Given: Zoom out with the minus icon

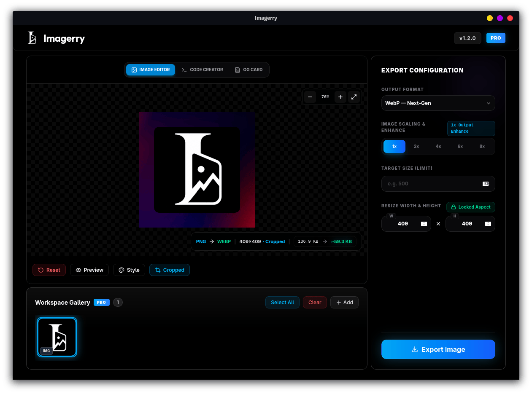Looking at the screenshot, I should [x=310, y=97].
